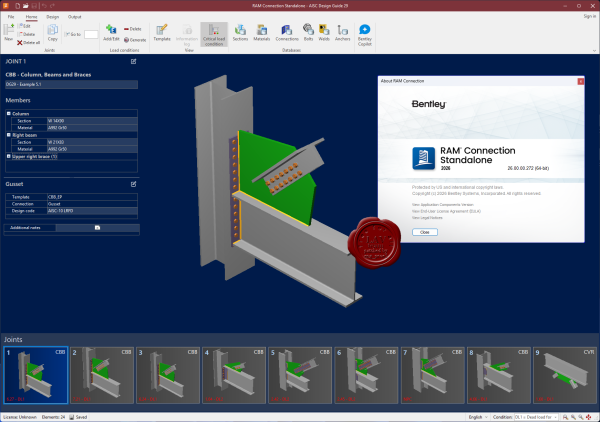Open the Anchors database
The image size is (600, 422).
coord(342,33)
